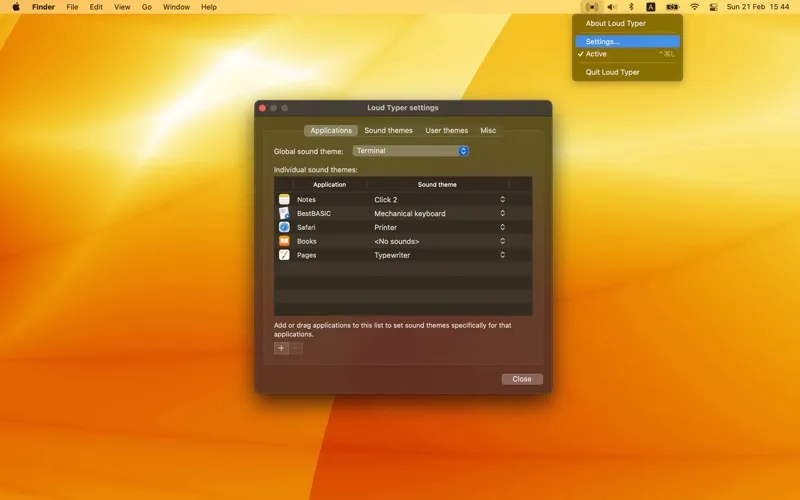800x500 pixels.
Task: Open the Global sound theme dropdown
Action: [411, 151]
